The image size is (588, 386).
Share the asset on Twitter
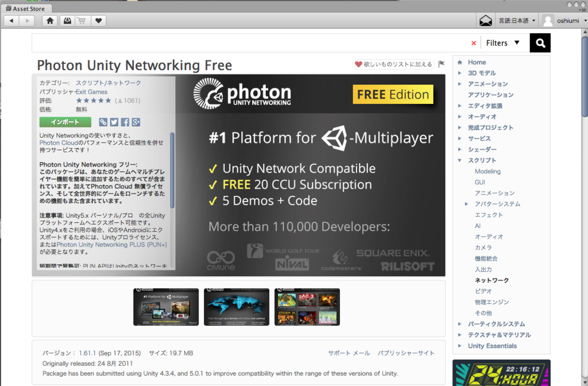click(114, 122)
